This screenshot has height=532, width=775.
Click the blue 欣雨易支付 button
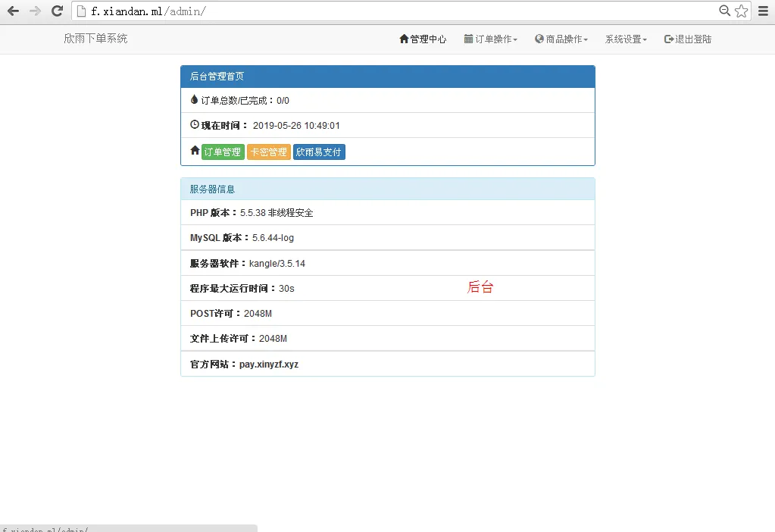pos(318,151)
